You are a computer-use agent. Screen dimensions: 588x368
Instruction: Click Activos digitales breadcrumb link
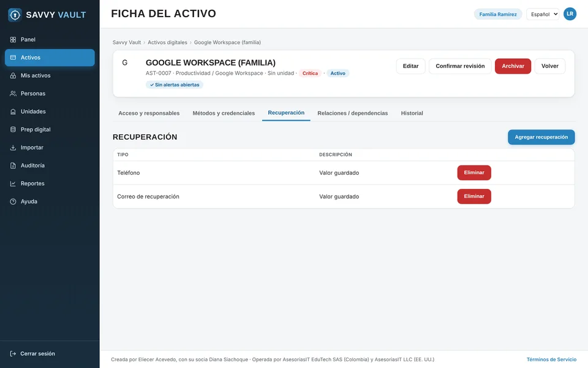[167, 42]
